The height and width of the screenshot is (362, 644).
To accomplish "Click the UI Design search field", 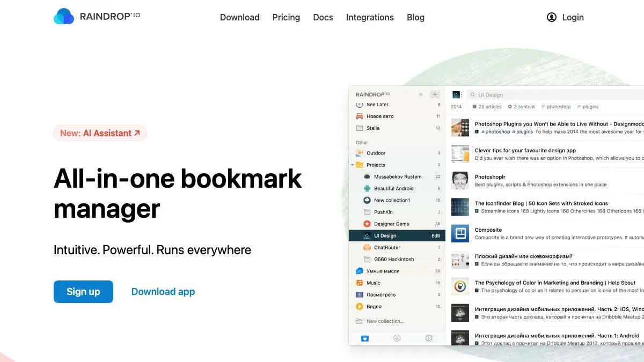I will pyautogui.click(x=555, y=95).
